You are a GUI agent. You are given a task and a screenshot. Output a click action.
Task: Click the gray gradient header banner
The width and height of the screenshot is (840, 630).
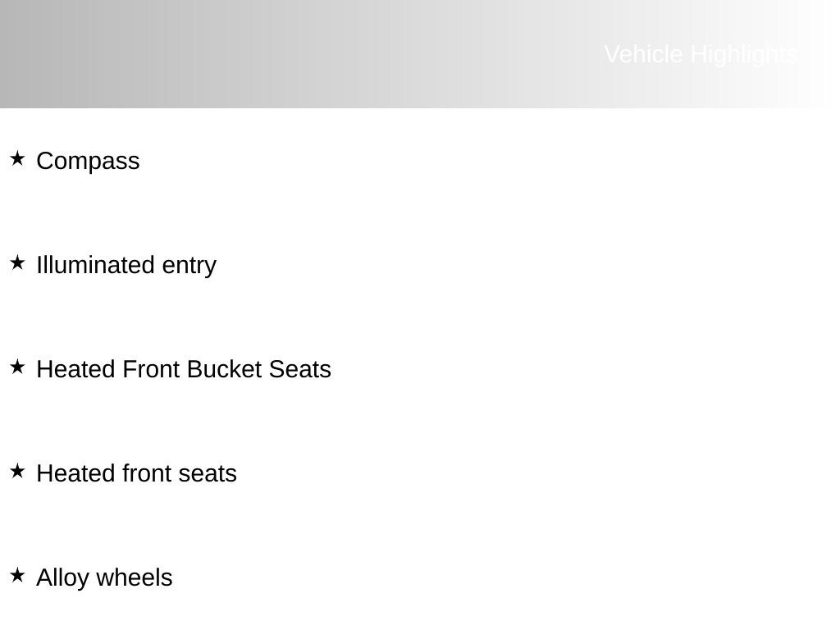point(287,54)
